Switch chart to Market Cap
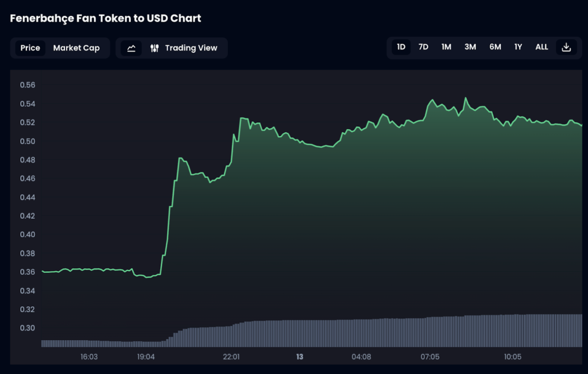 coord(76,48)
